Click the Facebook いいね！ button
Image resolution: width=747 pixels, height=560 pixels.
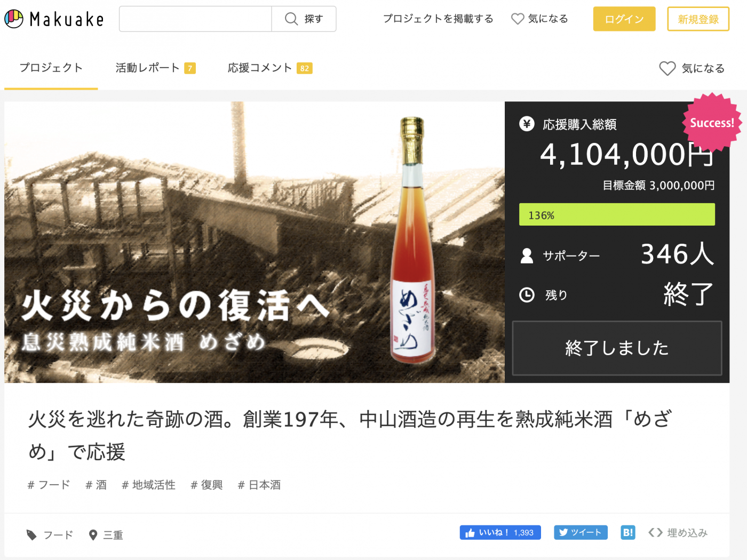(500, 533)
